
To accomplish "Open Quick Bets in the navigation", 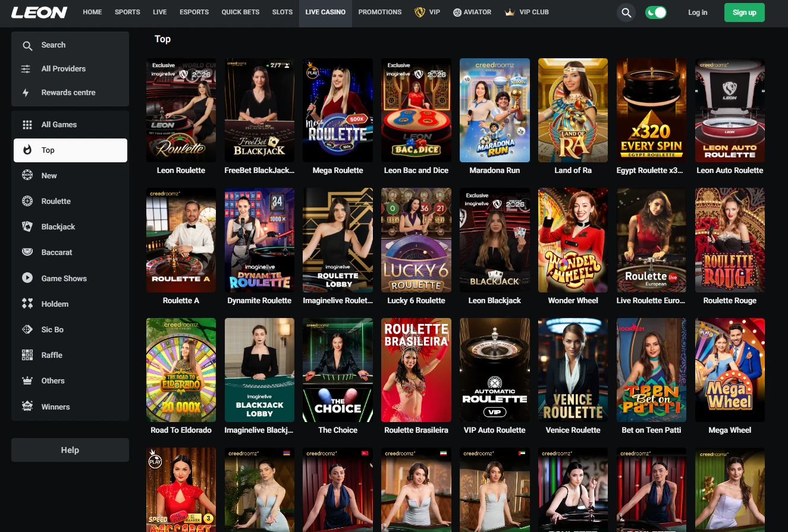I will pyautogui.click(x=240, y=12).
